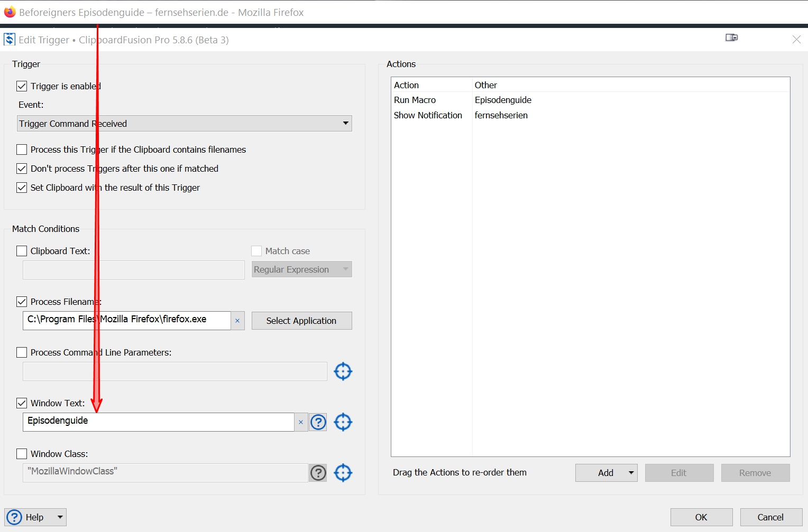Click the window layout icon in title bar
Viewport: 808px width, 532px height.
(731, 38)
